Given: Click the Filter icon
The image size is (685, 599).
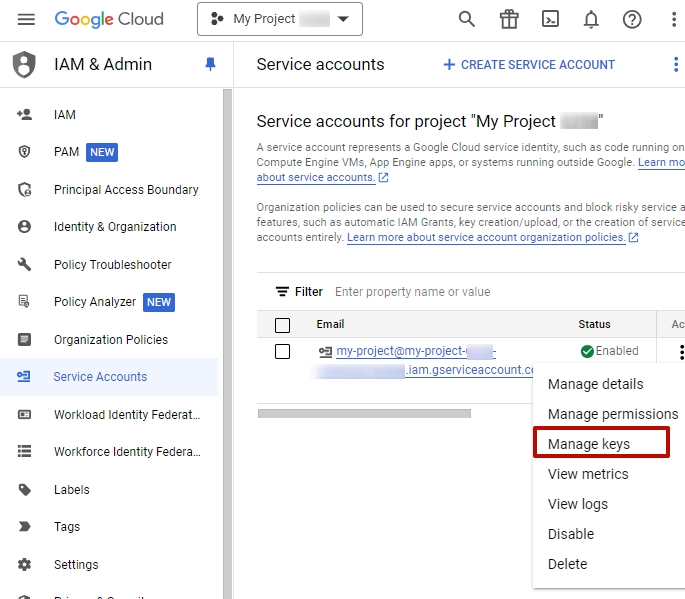Looking at the screenshot, I should click(x=282, y=291).
